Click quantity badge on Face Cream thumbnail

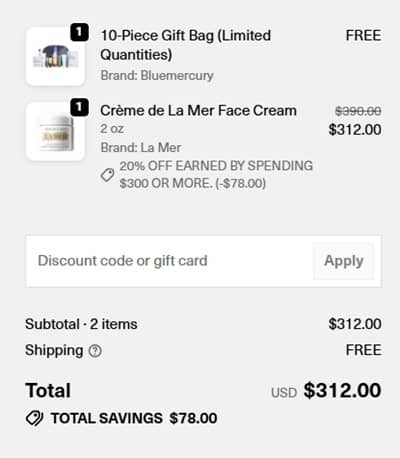(79, 107)
